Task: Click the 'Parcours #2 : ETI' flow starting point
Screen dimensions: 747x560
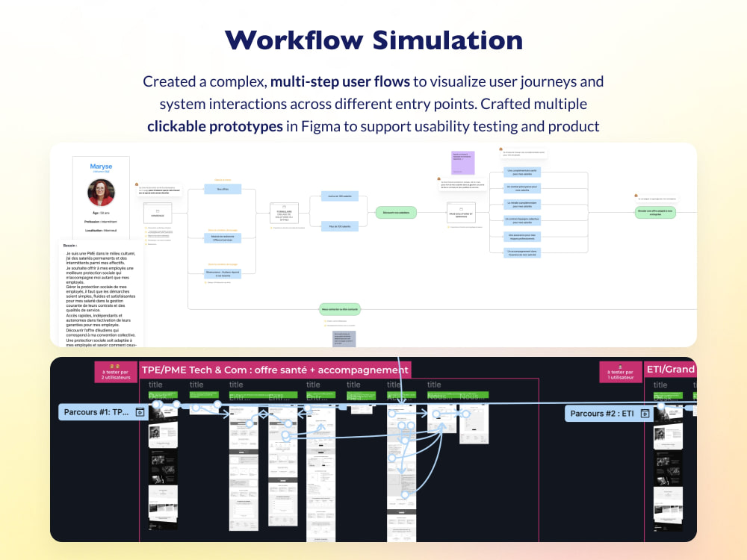Action: click(608, 414)
